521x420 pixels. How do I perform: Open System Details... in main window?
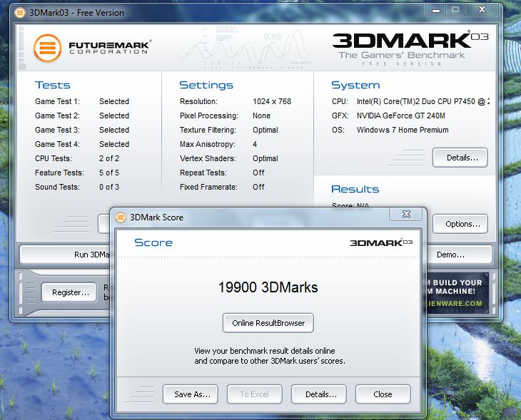[x=460, y=158]
